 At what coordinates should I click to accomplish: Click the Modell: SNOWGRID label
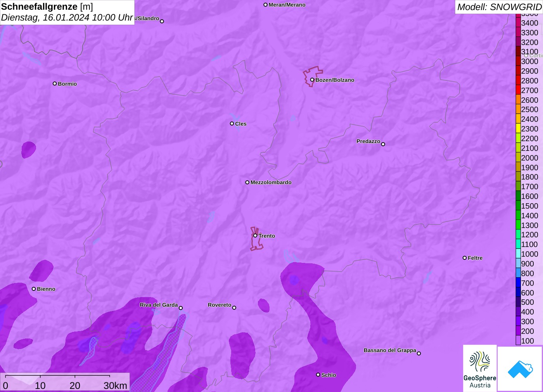tap(499, 7)
